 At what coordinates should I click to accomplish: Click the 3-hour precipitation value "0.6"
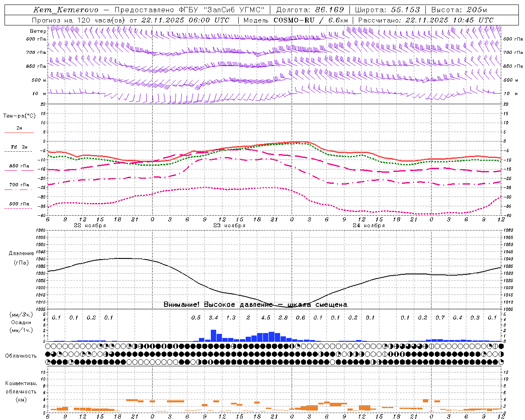pyautogui.click(x=301, y=317)
